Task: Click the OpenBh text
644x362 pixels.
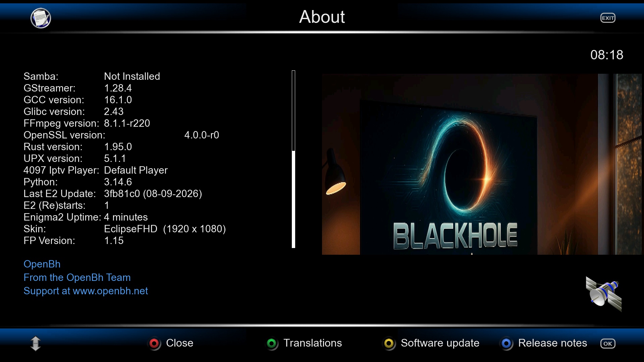Action: pos(42,264)
